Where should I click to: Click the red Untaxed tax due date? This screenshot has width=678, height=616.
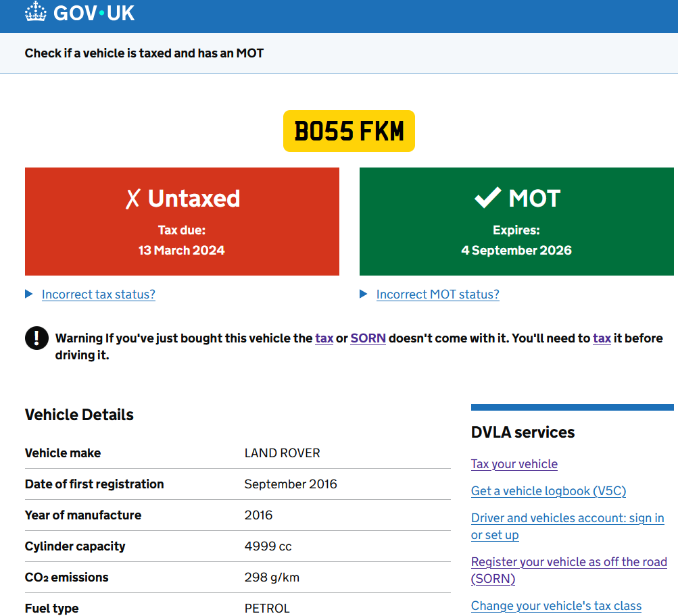(x=182, y=251)
